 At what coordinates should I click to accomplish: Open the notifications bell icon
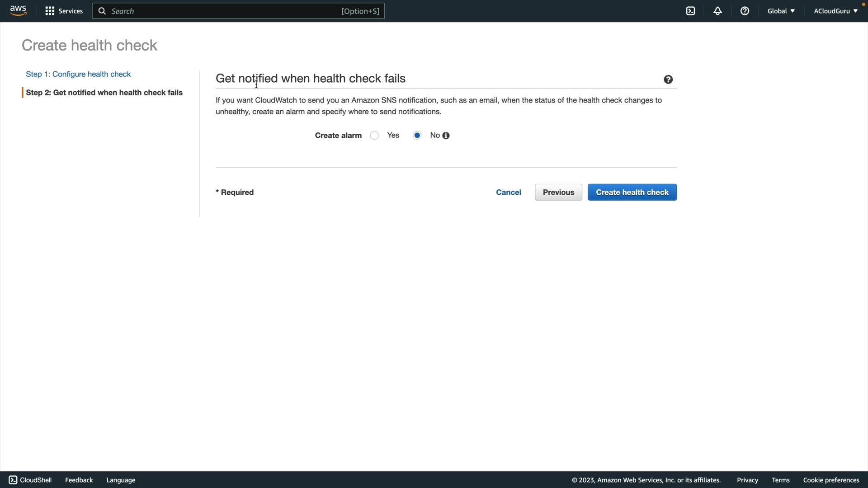click(717, 11)
